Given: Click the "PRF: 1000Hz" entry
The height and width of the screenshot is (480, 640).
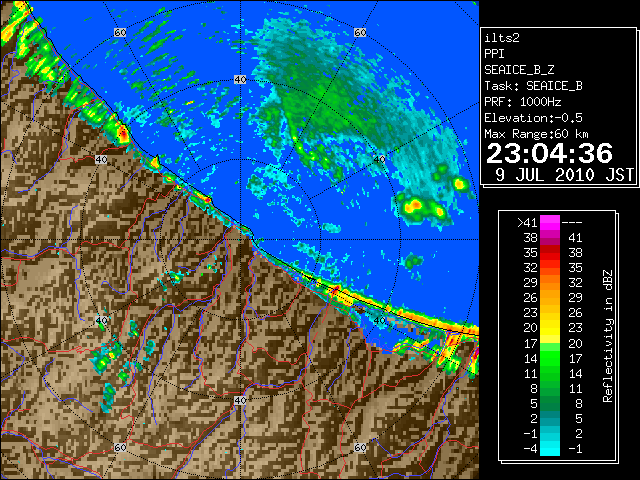Looking at the screenshot, I should tap(523, 102).
